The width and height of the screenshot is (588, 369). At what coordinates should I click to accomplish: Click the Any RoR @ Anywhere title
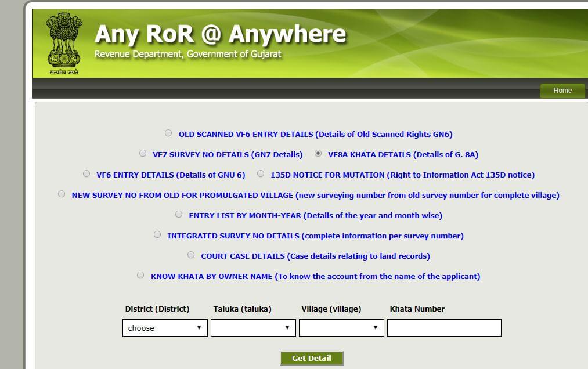[x=220, y=34]
